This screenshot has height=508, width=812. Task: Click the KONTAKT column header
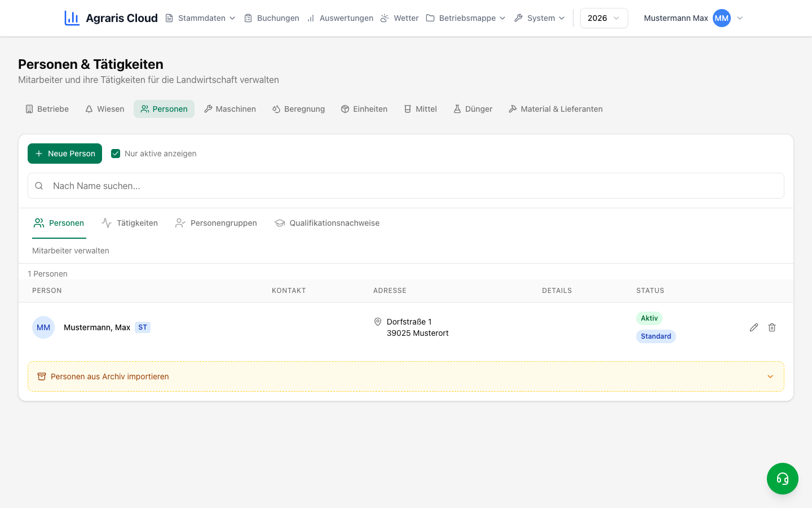tap(289, 291)
